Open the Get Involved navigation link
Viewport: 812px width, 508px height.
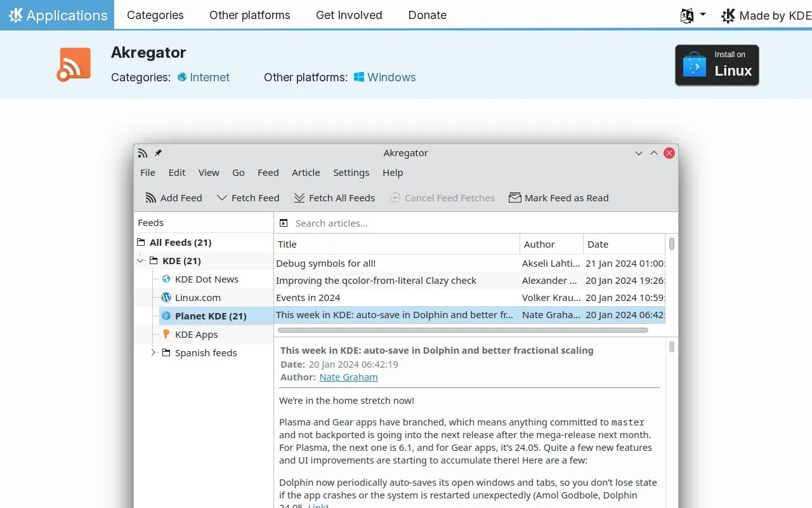click(350, 15)
